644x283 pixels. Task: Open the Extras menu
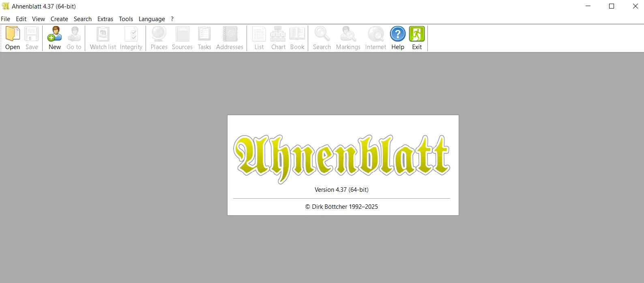(x=105, y=19)
